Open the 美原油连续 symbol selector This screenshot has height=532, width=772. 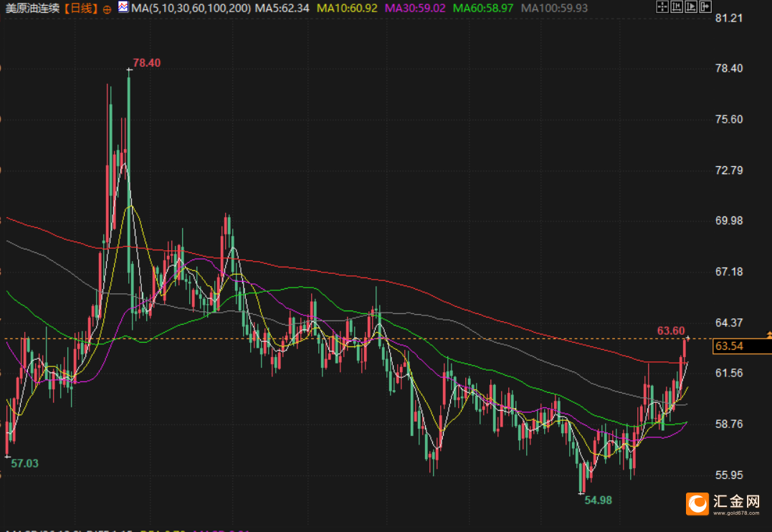(x=32, y=8)
